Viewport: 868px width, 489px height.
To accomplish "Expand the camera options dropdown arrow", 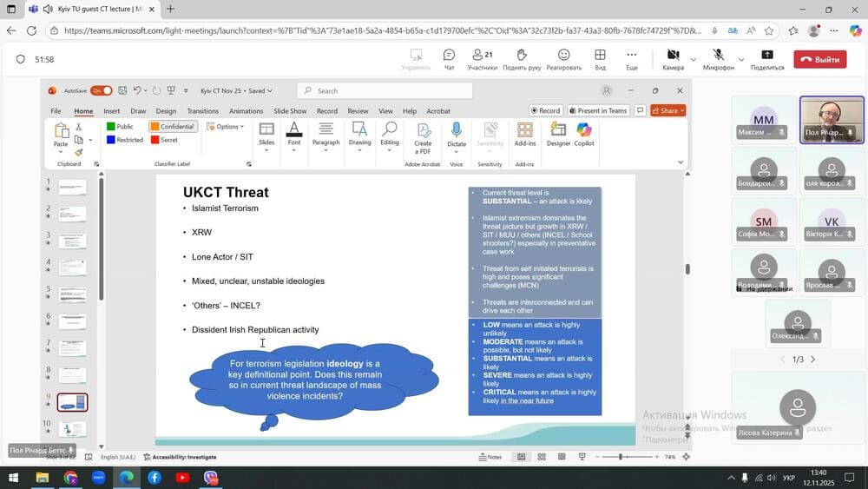I will tap(693, 59).
